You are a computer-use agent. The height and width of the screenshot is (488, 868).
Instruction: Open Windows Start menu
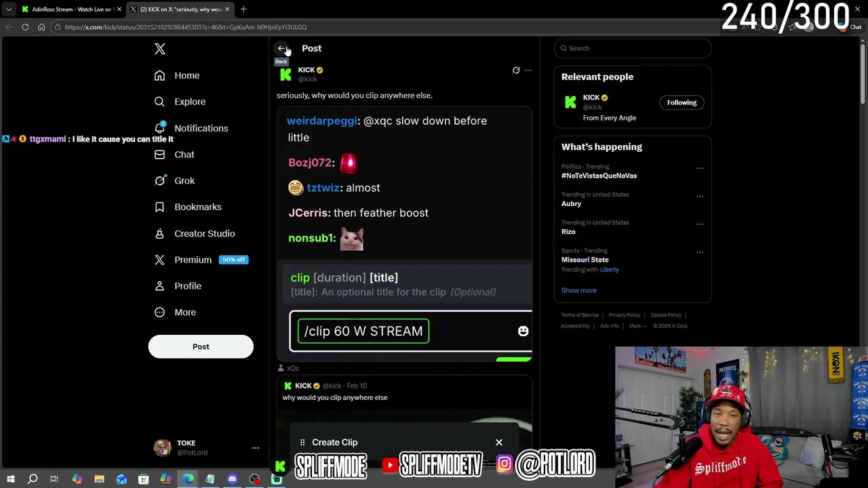click(11, 479)
